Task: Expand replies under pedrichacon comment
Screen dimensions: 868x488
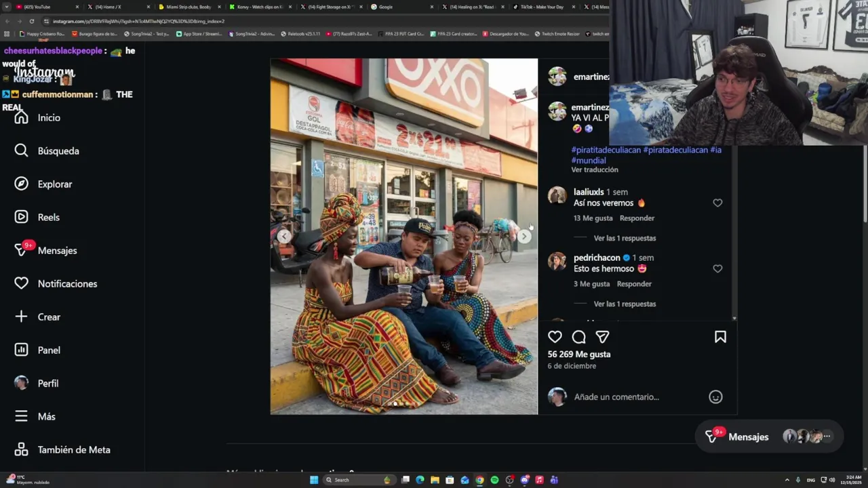Action: point(625,304)
